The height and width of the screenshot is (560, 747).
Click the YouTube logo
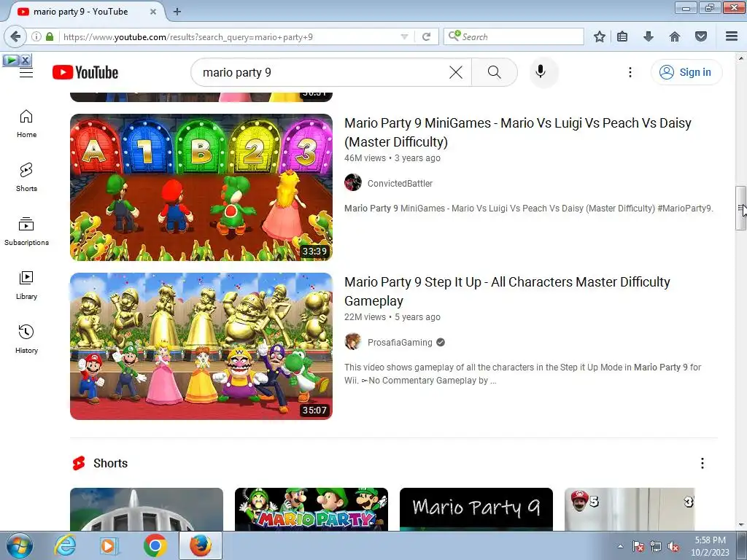pos(85,72)
